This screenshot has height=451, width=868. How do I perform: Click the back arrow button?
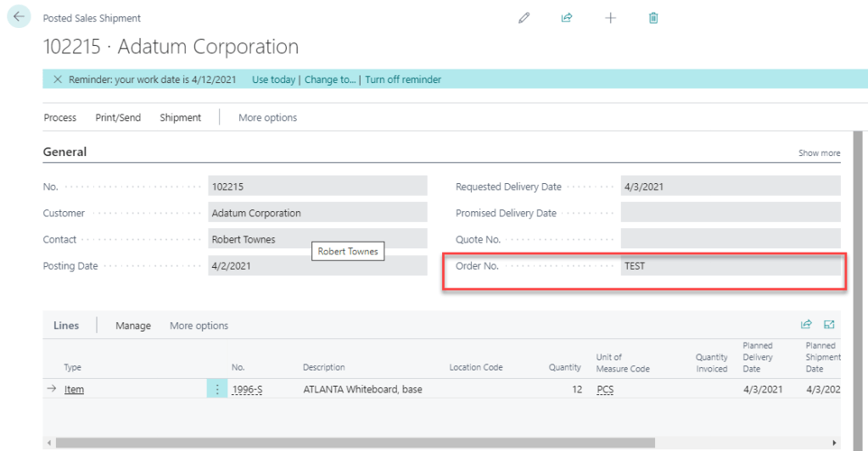click(19, 17)
